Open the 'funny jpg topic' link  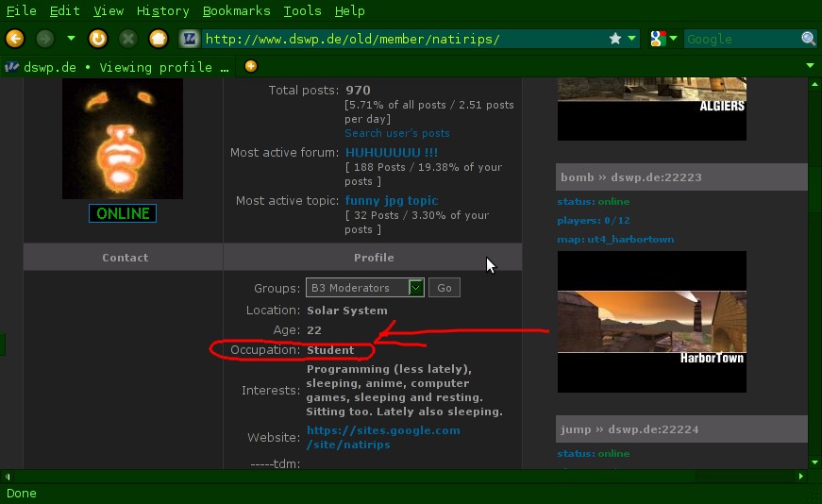(x=392, y=200)
